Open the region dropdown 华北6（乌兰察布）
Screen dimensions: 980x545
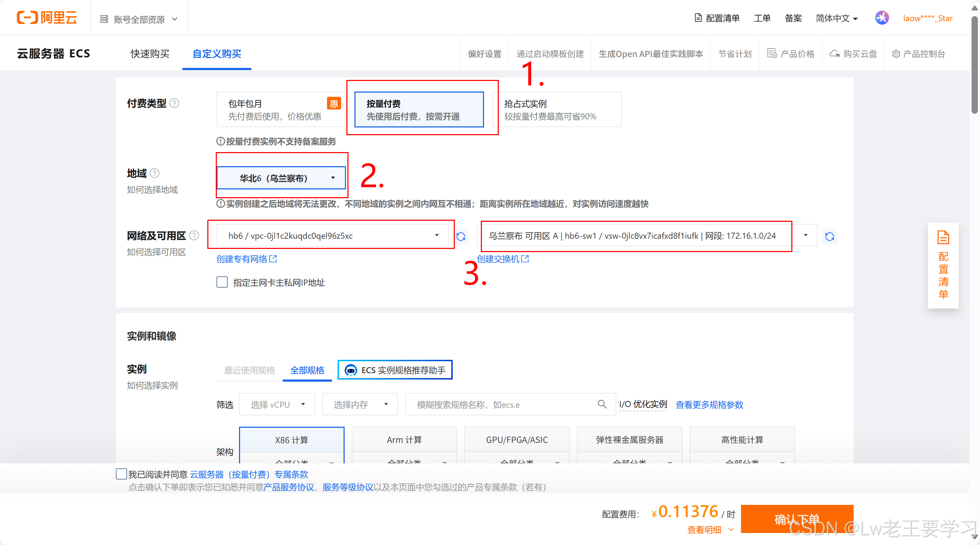(281, 178)
